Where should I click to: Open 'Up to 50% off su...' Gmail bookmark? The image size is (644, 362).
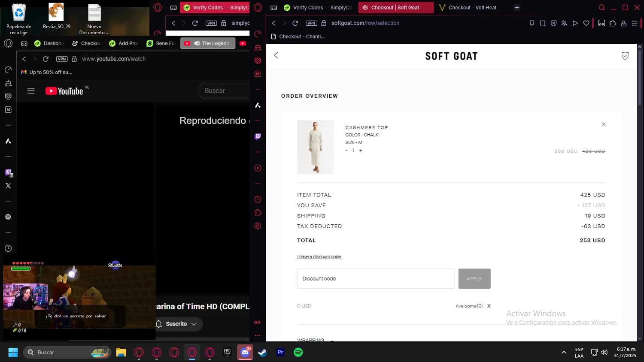(x=47, y=72)
